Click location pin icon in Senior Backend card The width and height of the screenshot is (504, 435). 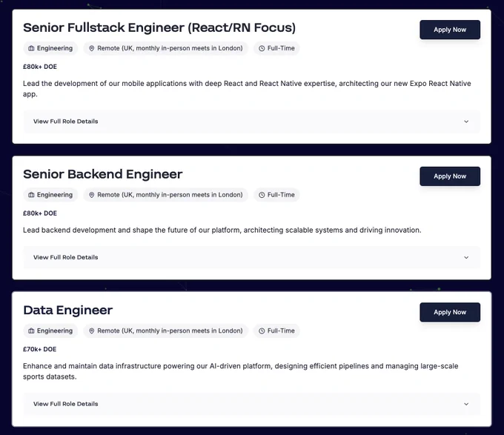click(92, 195)
